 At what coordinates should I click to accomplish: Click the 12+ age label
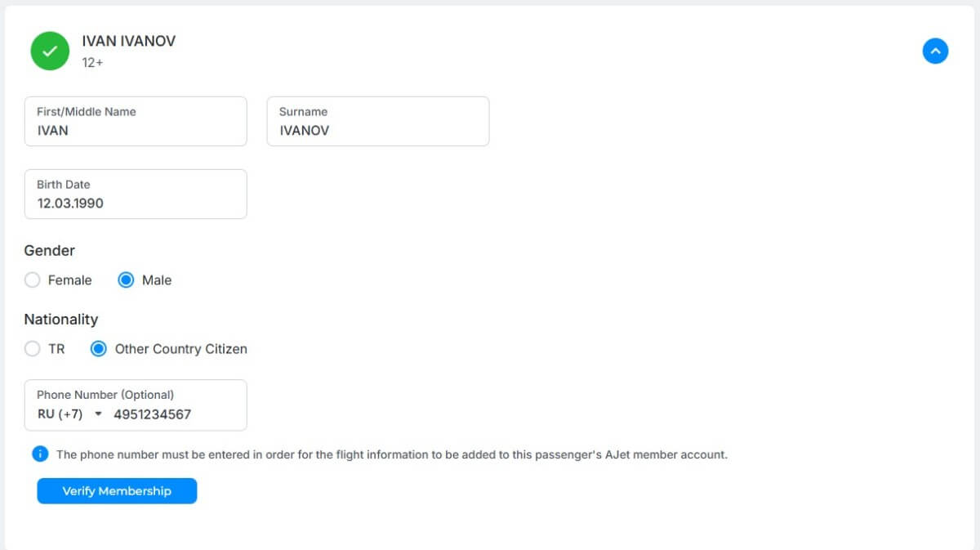point(92,62)
